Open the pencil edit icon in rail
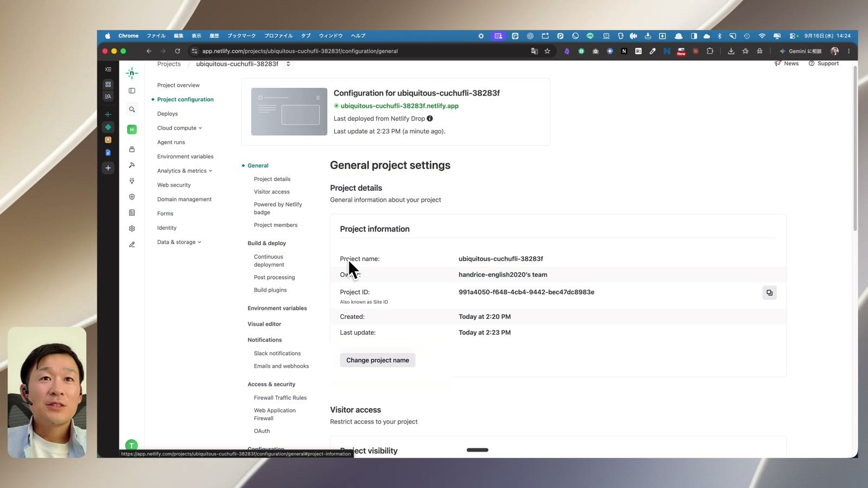 (132, 245)
